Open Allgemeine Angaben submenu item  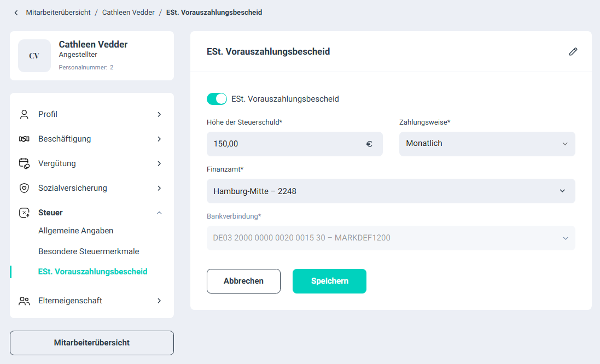(x=75, y=231)
